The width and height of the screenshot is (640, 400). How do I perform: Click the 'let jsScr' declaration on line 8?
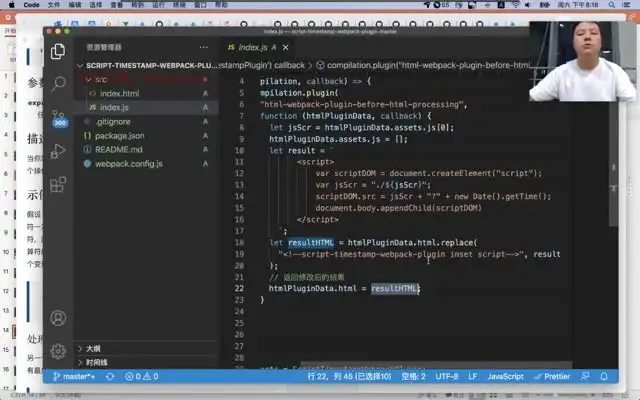290,128
